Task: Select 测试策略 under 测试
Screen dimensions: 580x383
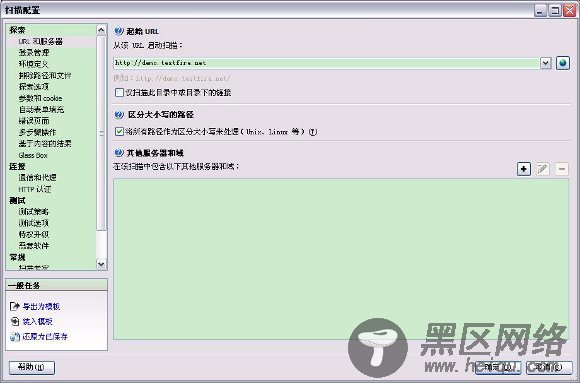Action: [x=34, y=212]
